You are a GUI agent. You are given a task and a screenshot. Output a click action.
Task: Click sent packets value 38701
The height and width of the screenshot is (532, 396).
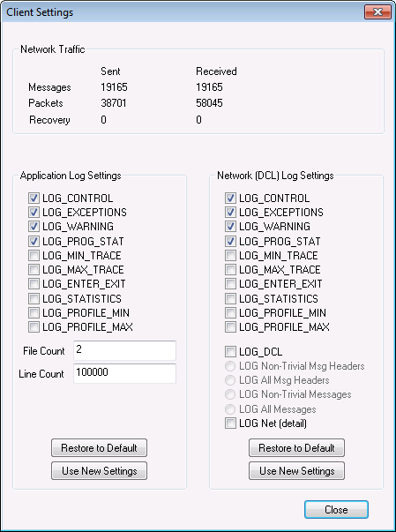click(x=114, y=103)
